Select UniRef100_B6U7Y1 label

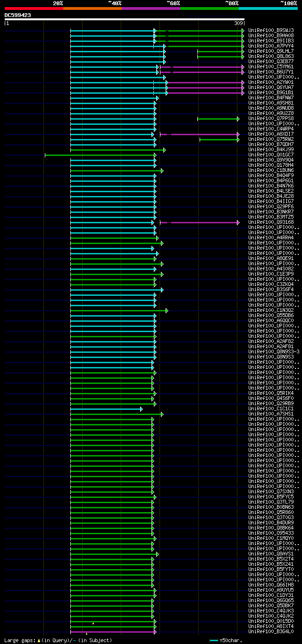click(x=271, y=72)
